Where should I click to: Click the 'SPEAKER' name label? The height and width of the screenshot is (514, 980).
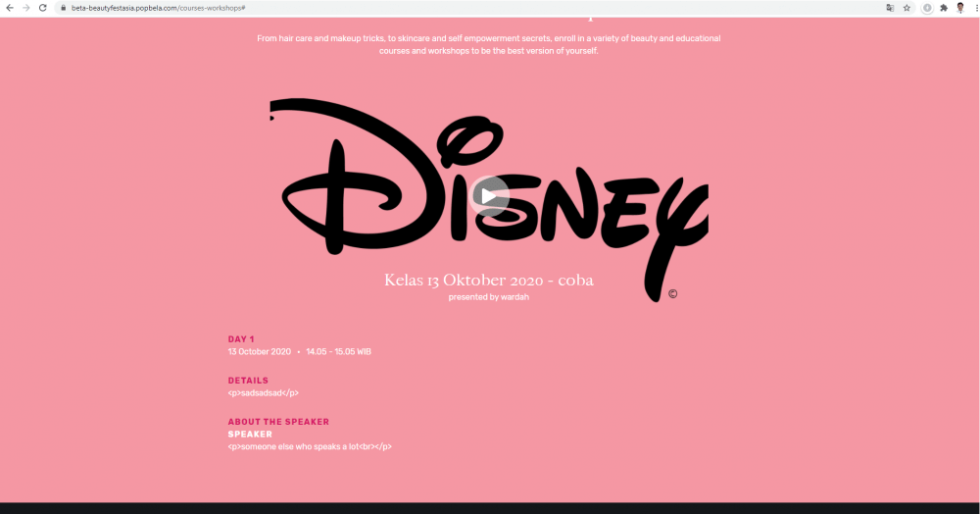pyautogui.click(x=250, y=434)
